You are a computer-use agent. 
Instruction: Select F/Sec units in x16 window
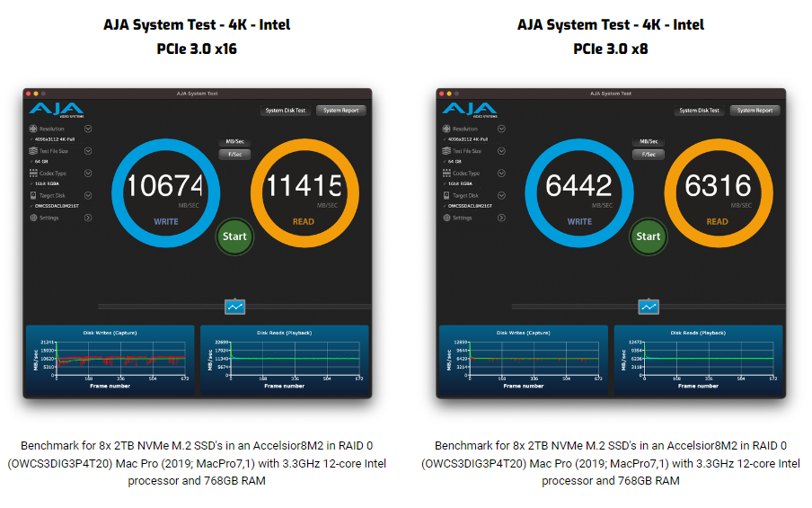point(235,154)
